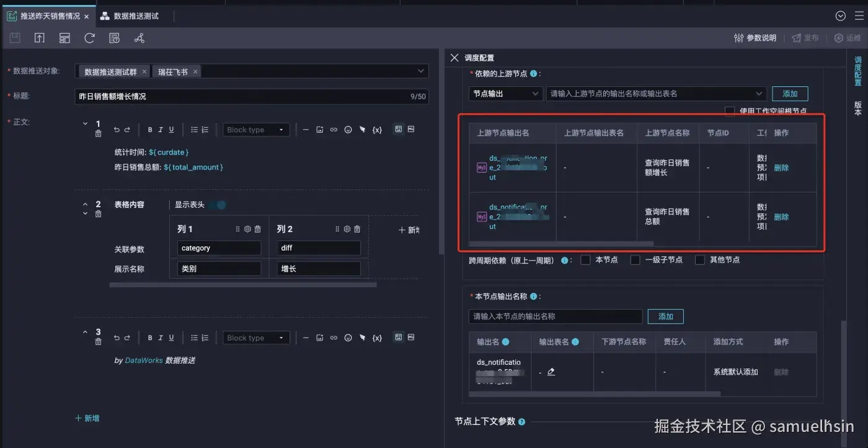Screen dimensions: 868x448
Task: Click info icon beside 依赖的上游节点
Action: click(x=533, y=73)
